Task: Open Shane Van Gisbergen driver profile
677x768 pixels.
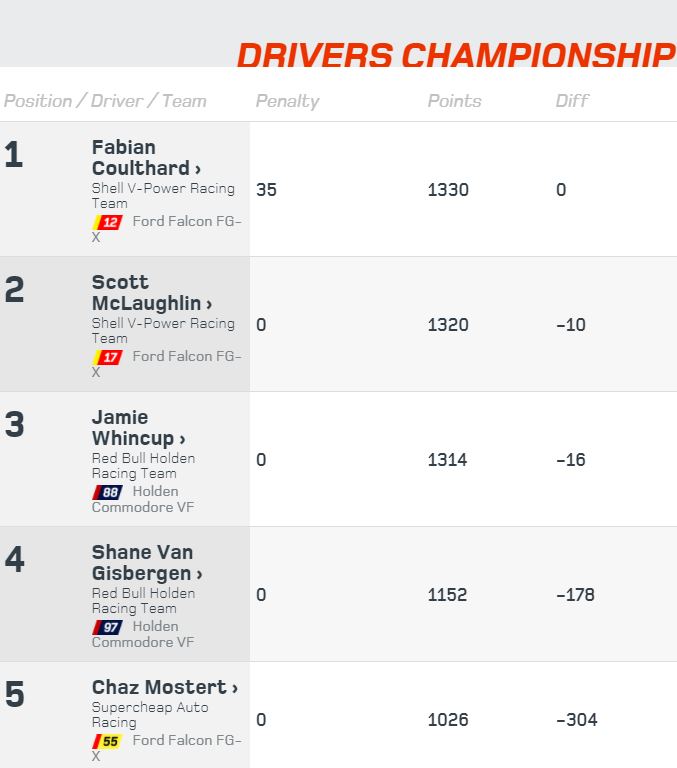Action: pos(147,563)
